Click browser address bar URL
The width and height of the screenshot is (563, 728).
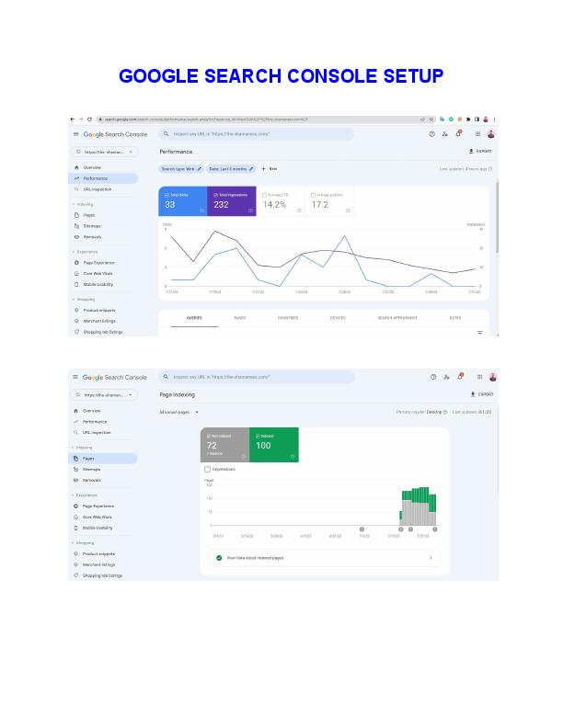pyautogui.click(x=206, y=119)
